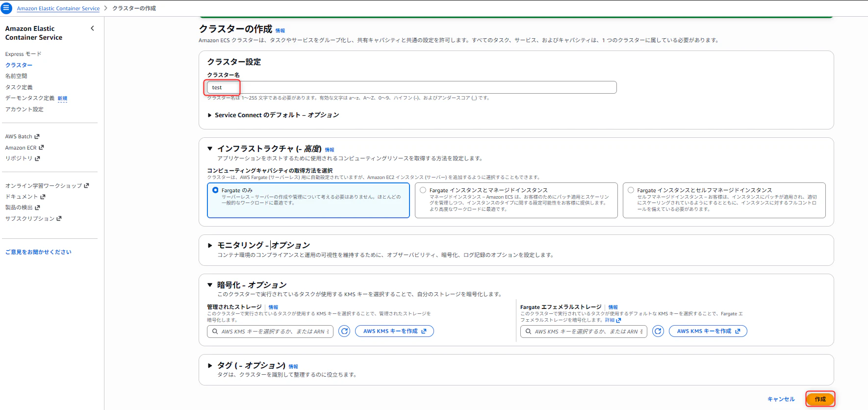868x410 pixels.
Task: Refresh the 管理されたストレージ KMS key list
Action: [x=345, y=331]
